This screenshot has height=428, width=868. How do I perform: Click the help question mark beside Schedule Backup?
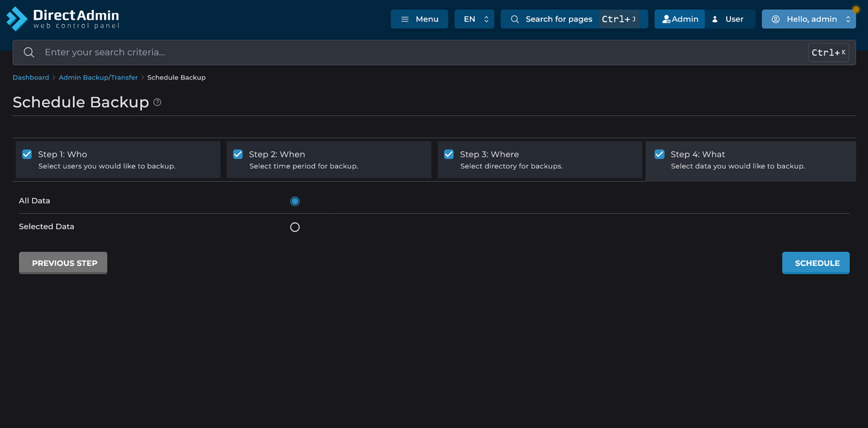157,102
